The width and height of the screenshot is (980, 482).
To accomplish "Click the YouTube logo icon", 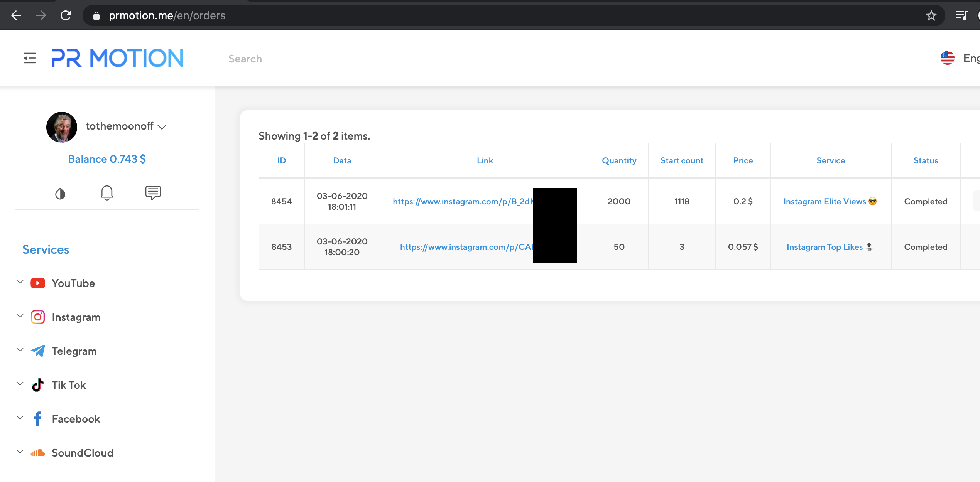I will (38, 283).
